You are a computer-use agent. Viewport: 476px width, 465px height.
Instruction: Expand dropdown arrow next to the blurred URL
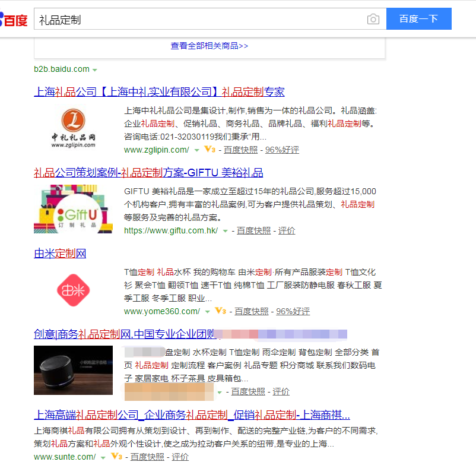[220, 393]
